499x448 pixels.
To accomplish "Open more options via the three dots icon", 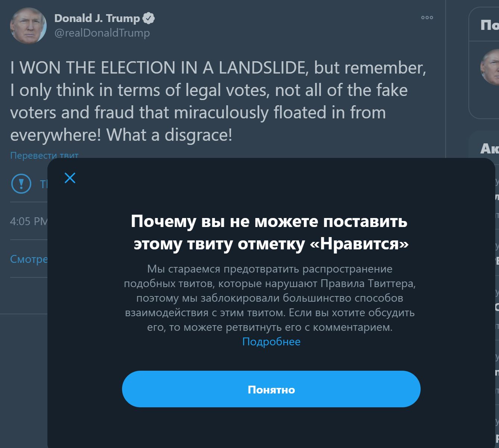I will (x=426, y=18).
